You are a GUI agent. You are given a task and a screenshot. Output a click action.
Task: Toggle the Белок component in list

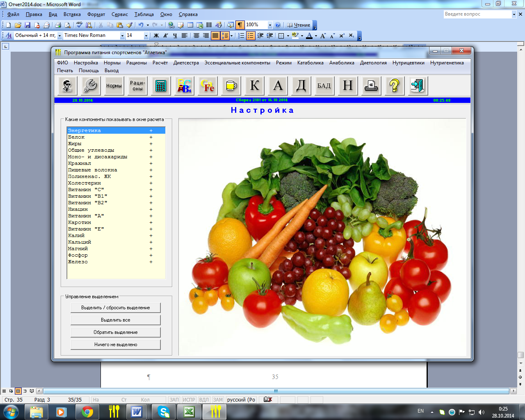pyautogui.click(x=116, y=137)
